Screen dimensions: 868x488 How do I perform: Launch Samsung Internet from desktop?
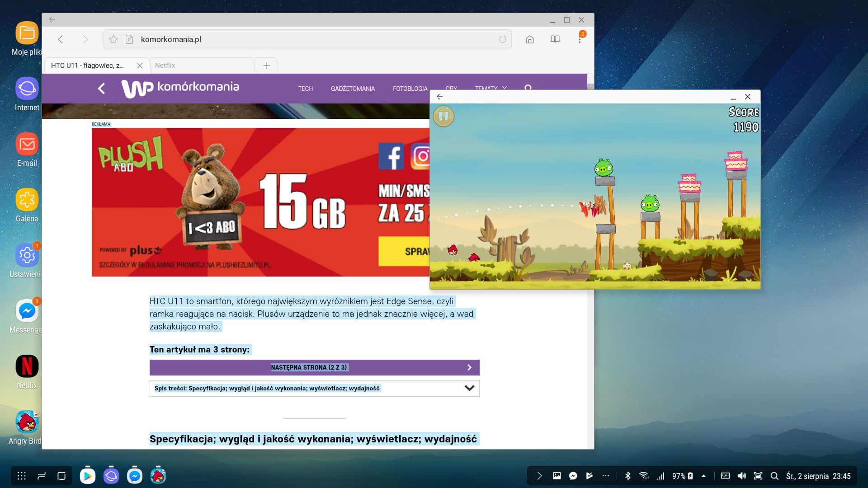pos(27,88)
